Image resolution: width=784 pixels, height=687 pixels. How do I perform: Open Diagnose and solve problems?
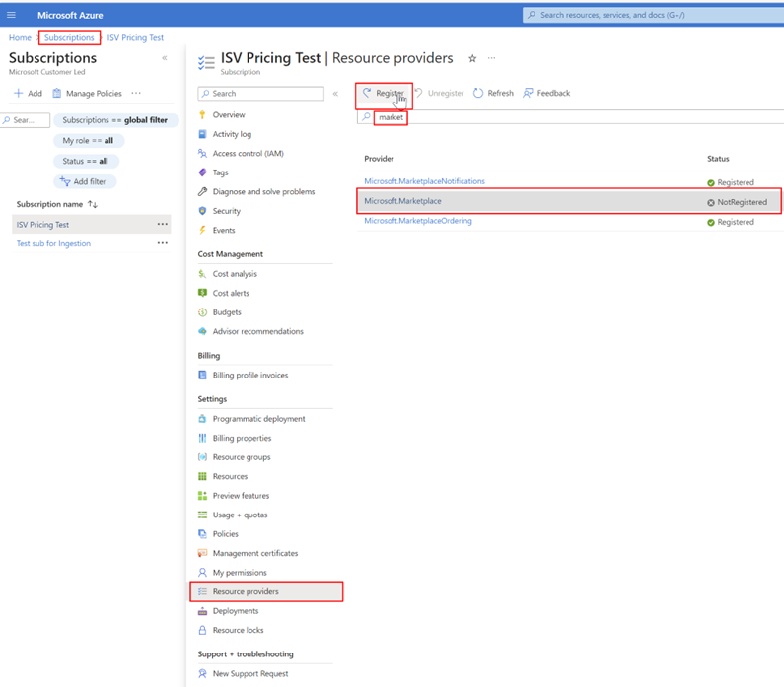point(261,192)
